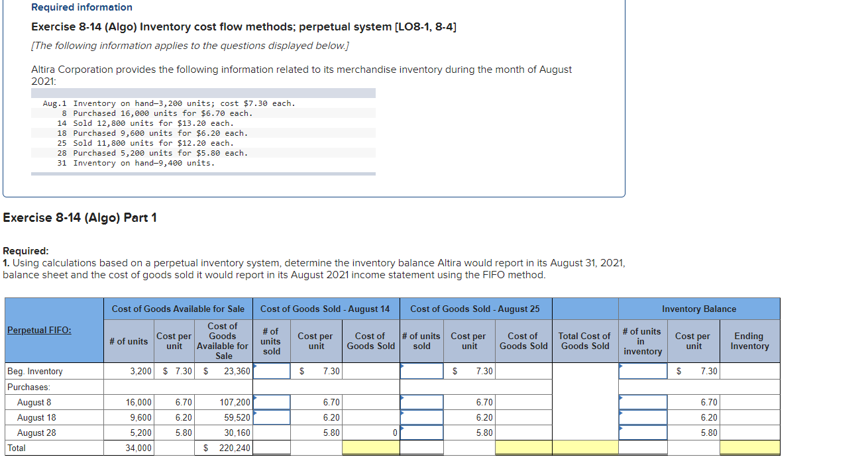Select August 25 cost per unit 6.70 cell

tap(469, 402)
